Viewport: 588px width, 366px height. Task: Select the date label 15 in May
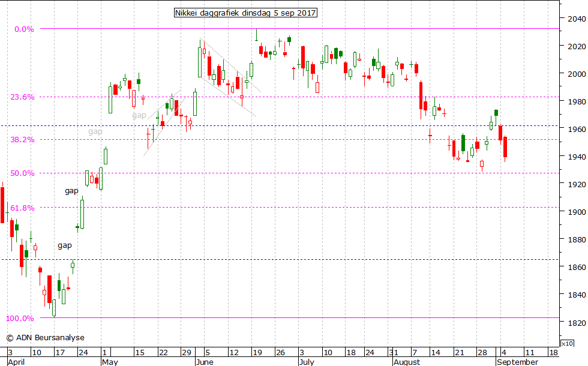tap(139, 353)
